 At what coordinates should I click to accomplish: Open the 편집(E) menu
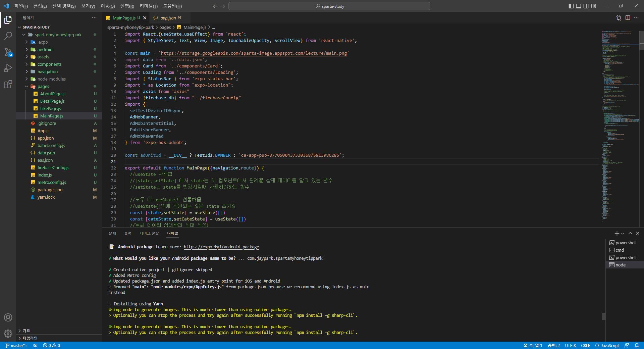pos(40,6)
